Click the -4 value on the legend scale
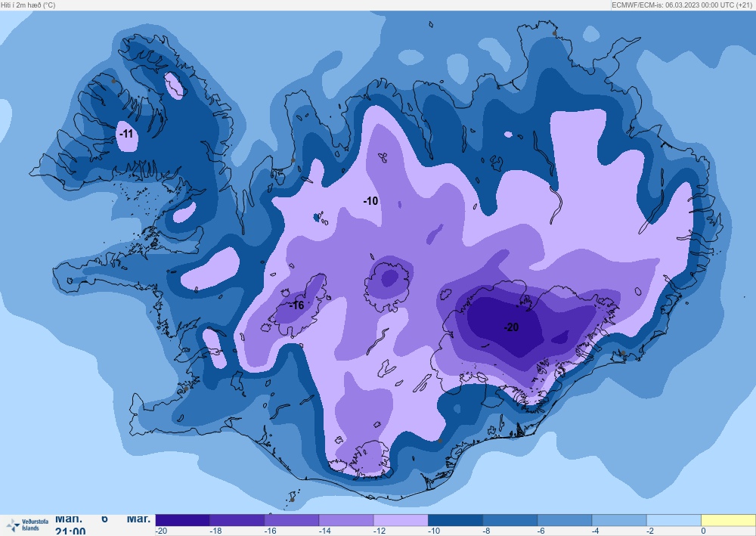The height and width of the screenshot is (536, 756). click(x=596, y=531)
